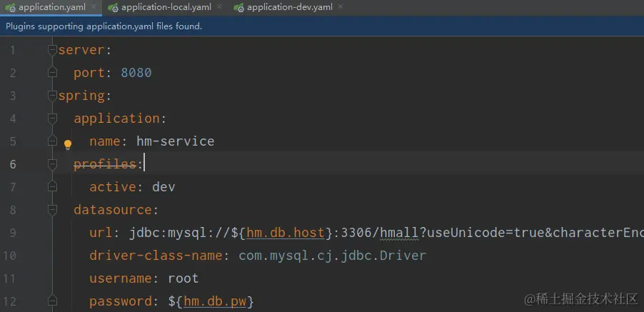The image size is (644, 312).
Task: Click the datasource key
Action: coord(113,210)
